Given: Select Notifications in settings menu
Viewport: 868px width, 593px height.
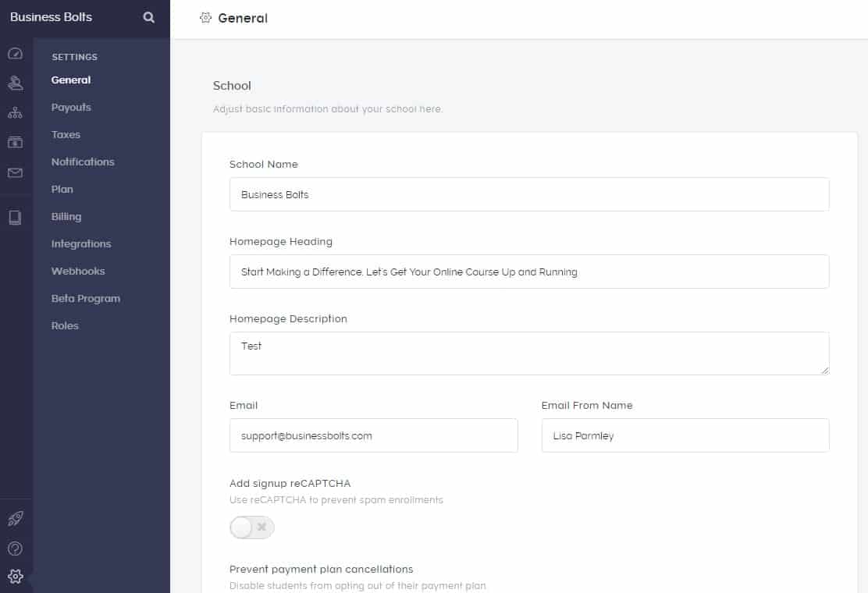Looking at the screenshot, I should [83, 162].
